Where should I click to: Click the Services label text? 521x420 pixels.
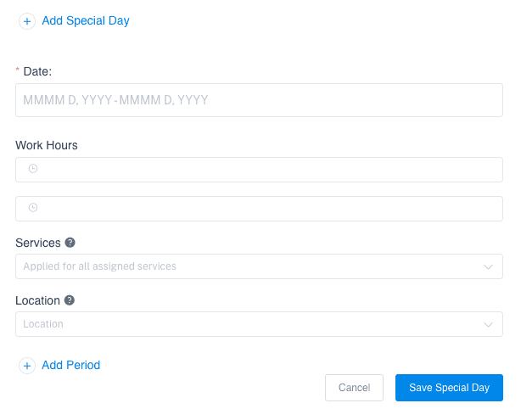point(38,243)
